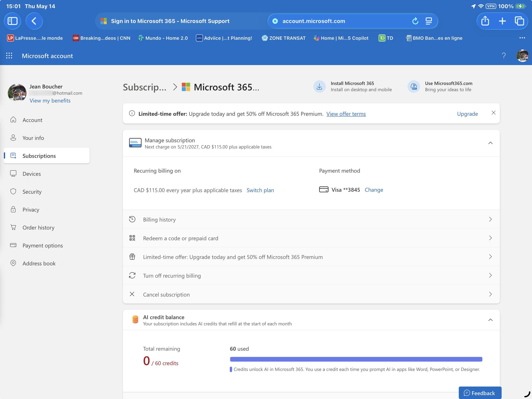532x399 pixels.
Task: Select Privacy in the left sidebar
Action: 47,210
